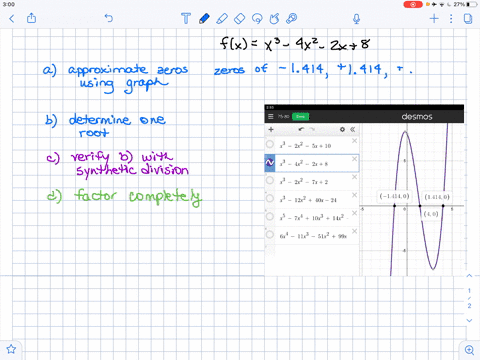Image resolution: width=480 pixels, height=360 pixels.
Task: Open the page view panel
Action: pos(468,18)
